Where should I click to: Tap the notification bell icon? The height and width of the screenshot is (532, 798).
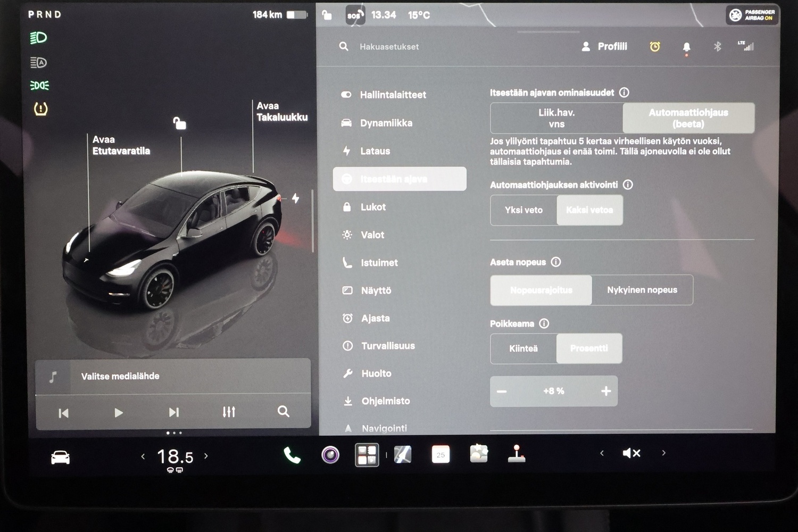(x=686, y=47)
